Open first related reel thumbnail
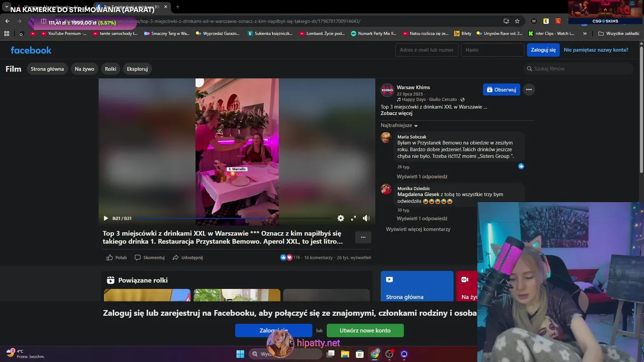Screen dimensions: 644x362 (147, 295)
